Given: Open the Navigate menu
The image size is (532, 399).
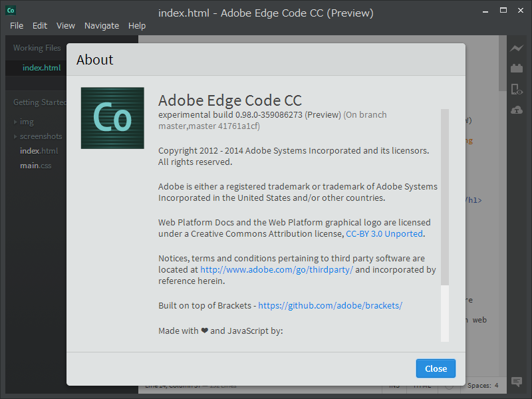Looking at the screenshot, I should [102, 25].
